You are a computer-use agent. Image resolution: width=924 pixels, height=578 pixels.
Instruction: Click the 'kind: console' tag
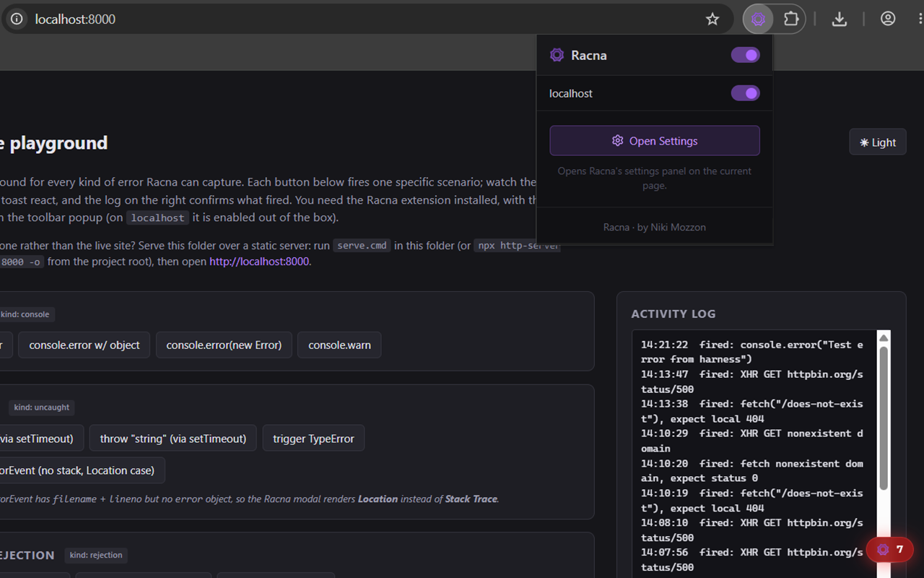pos(25,314)
